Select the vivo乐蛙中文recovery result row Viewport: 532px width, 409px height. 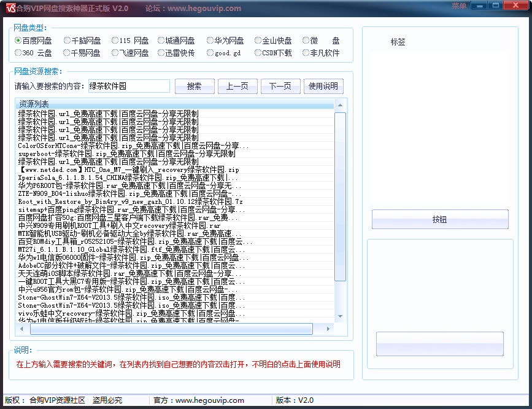[175, 314]
